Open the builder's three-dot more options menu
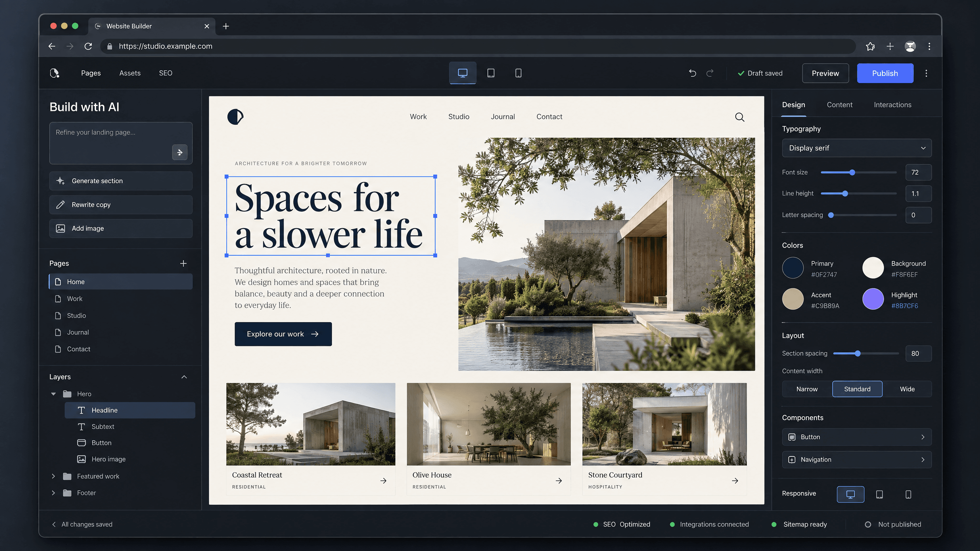The width and height of the screenshot is (980, 551). 926,73
